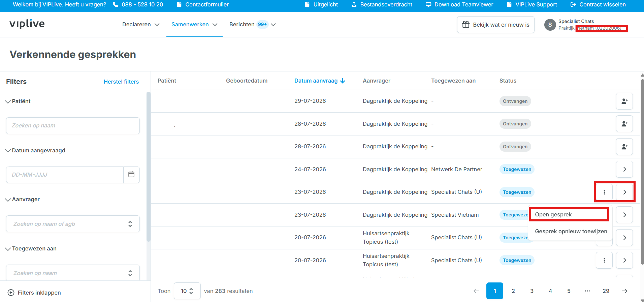Expand the Declareren menu
The width and height of the screenshot is (644, 302).
tap(141, 24)
